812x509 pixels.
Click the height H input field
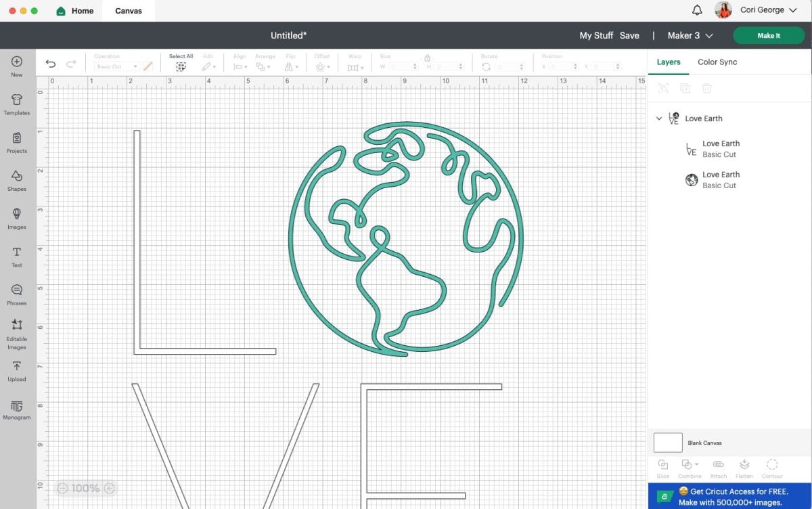(449, 67)
